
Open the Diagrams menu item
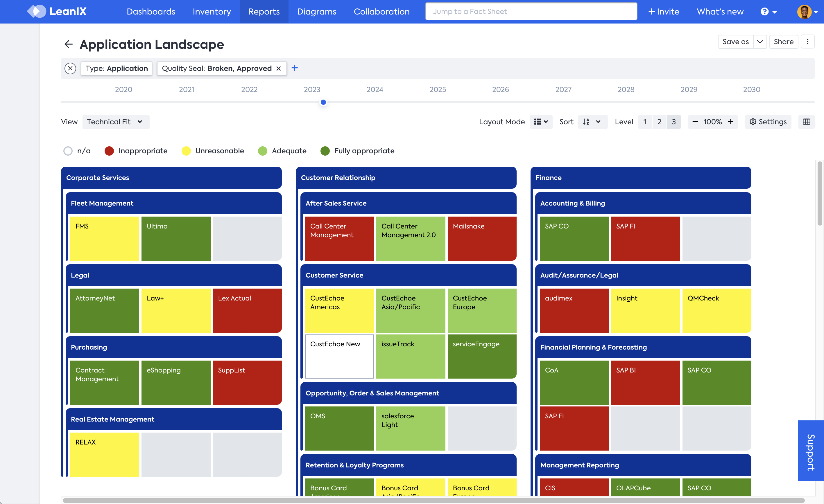(316, 12)
